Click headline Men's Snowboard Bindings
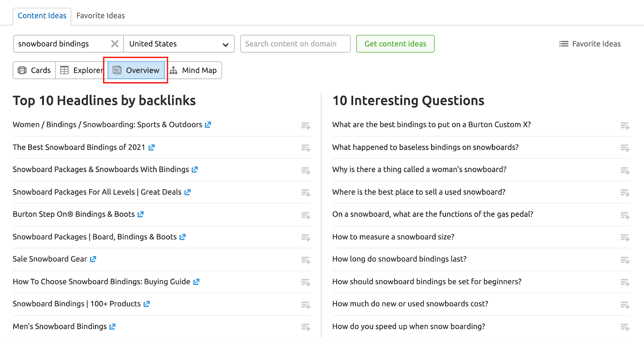644x344 pixels. tap(60, 326)
